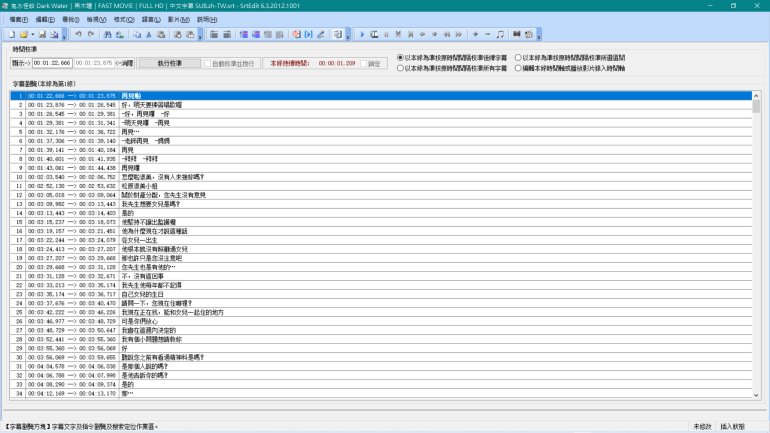770x433 pixels.
Task: Click the Save floppy disk icon
Action: click(x=42, y=34)
